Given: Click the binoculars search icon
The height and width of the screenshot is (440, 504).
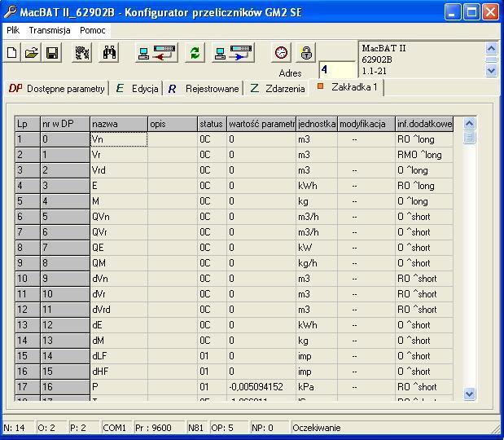Looking at the screenshot, I should 109,52.
